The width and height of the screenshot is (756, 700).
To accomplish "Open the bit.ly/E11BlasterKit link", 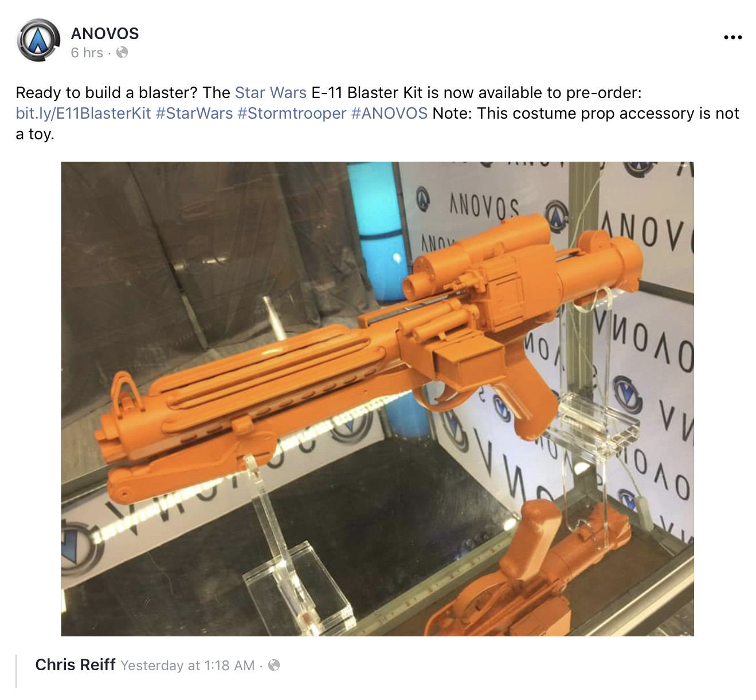I will tap(84, 114).
